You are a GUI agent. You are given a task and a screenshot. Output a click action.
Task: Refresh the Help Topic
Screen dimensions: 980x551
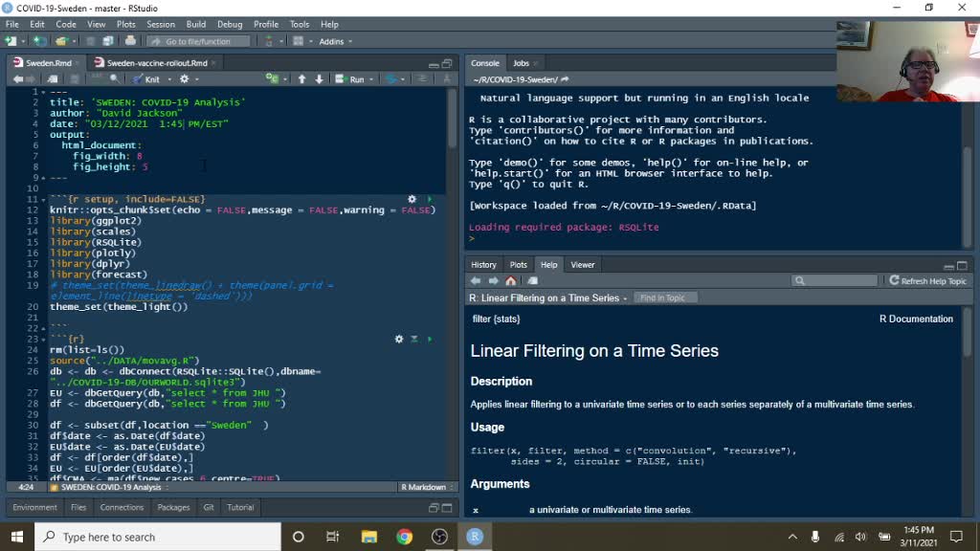(927, 281)
